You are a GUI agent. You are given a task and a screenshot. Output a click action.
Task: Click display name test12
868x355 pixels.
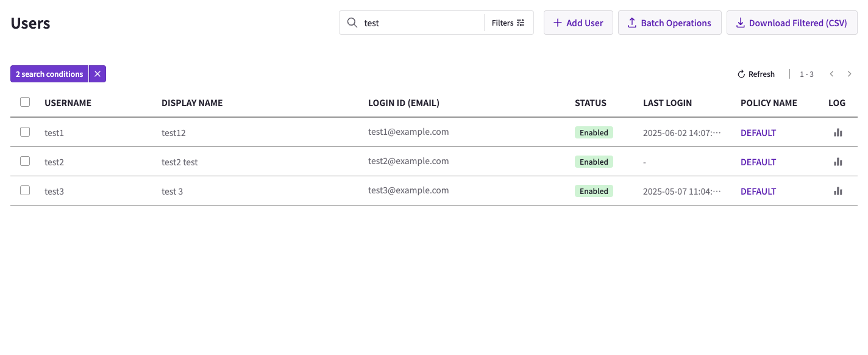tap(174, 133)
